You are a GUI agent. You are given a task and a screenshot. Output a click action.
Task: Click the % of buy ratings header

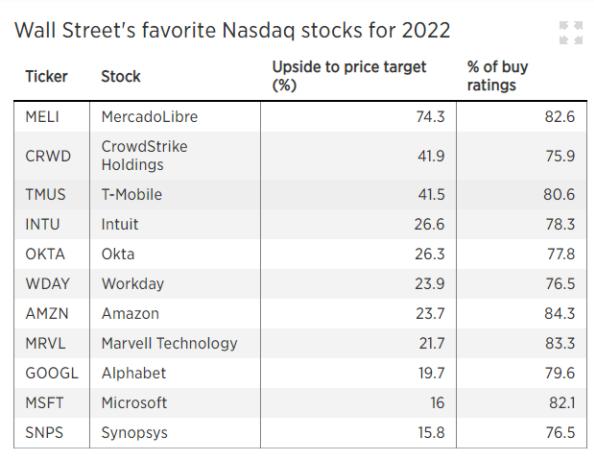(497, 76)
